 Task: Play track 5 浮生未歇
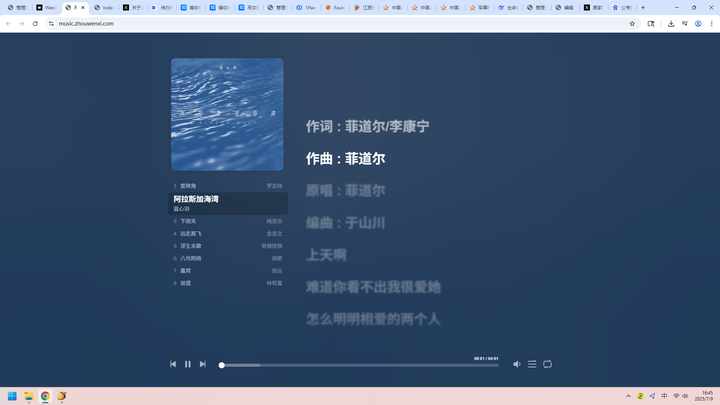click(228, 246)
